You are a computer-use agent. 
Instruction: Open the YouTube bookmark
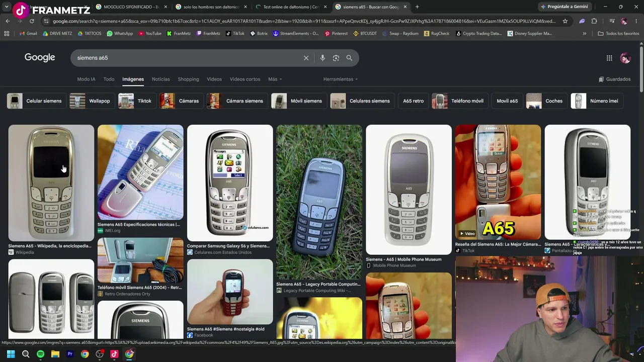point(149,34)
